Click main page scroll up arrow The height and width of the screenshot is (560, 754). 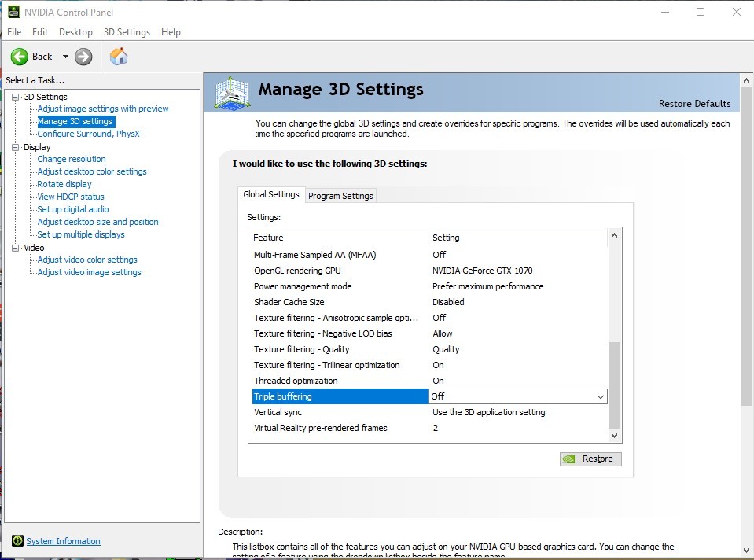(x=746, y=80)
